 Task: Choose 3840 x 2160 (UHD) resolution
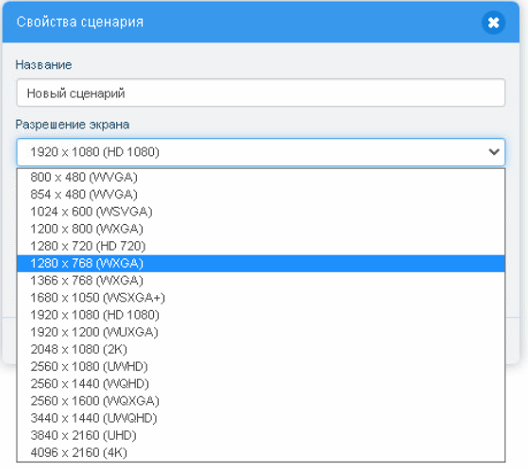point(261,435)
